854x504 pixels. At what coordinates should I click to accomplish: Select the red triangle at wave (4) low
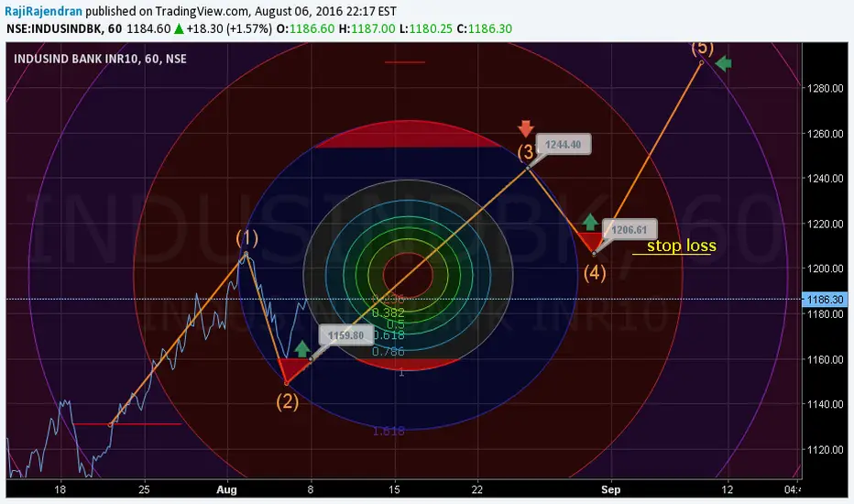(591, 242)
